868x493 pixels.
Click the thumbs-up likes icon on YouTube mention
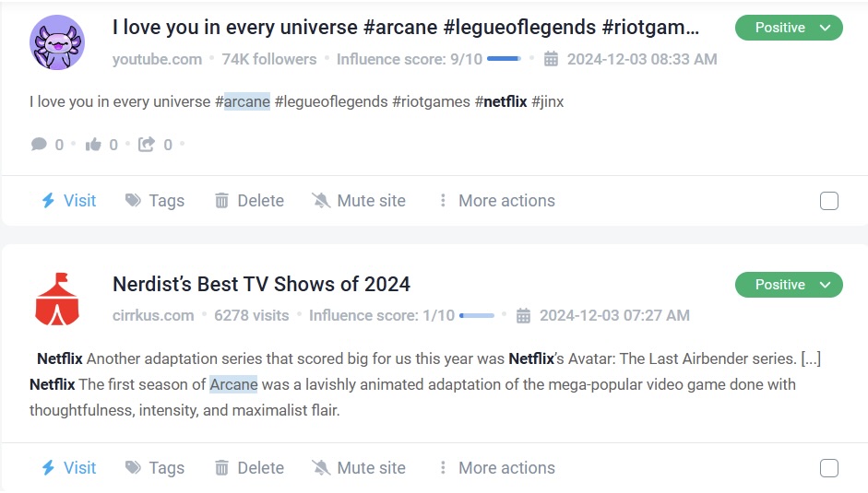[93, 145]
